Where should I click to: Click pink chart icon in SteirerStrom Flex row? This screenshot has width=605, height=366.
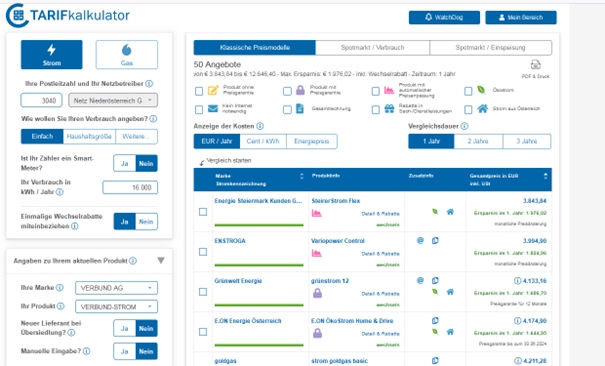317,213
